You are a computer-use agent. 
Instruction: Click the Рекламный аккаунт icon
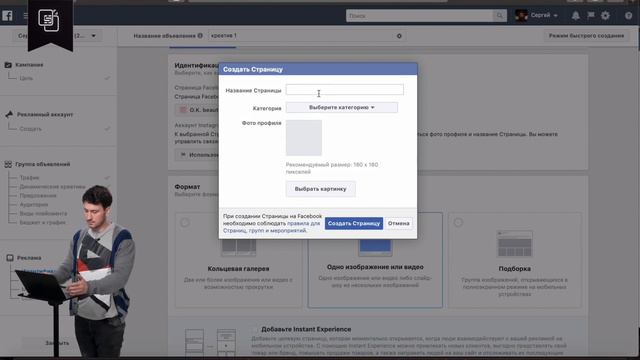click(x=9, y=114)
